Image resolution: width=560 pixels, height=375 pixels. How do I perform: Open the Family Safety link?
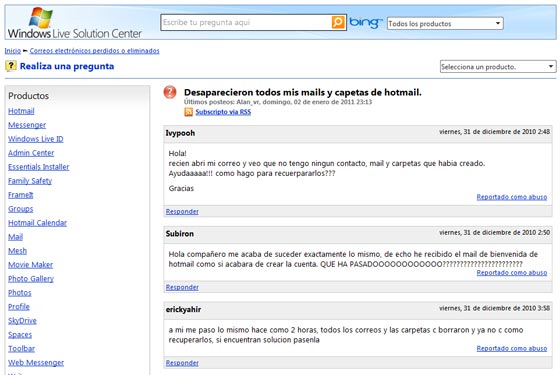coord(30,181)
